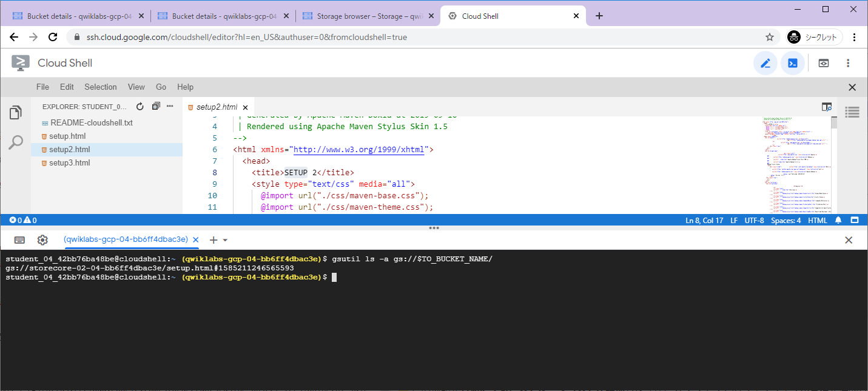Open setup3.html in Explorer
The width and height of the screenshot is (868, 391).
[107, 163]
